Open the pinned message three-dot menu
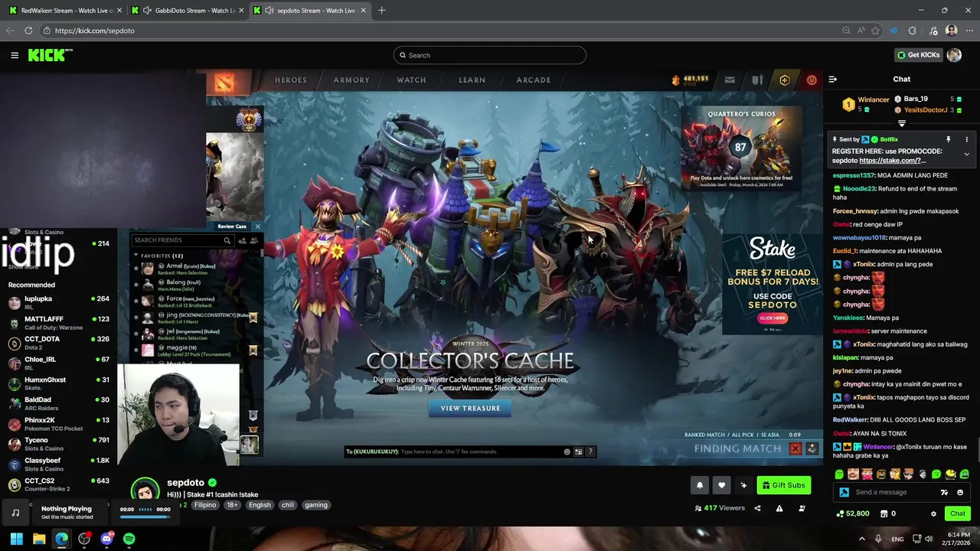Viewport: 980px width, 551px height. click(966, 139)
